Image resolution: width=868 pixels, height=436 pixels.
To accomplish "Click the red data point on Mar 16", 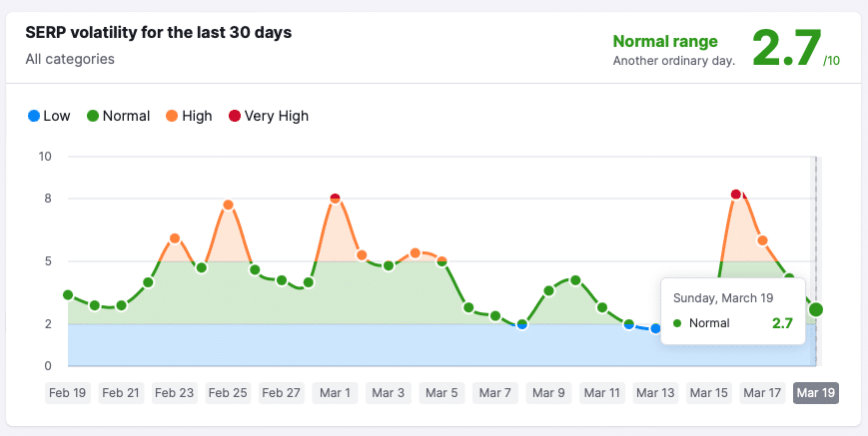I will point(736,194).
